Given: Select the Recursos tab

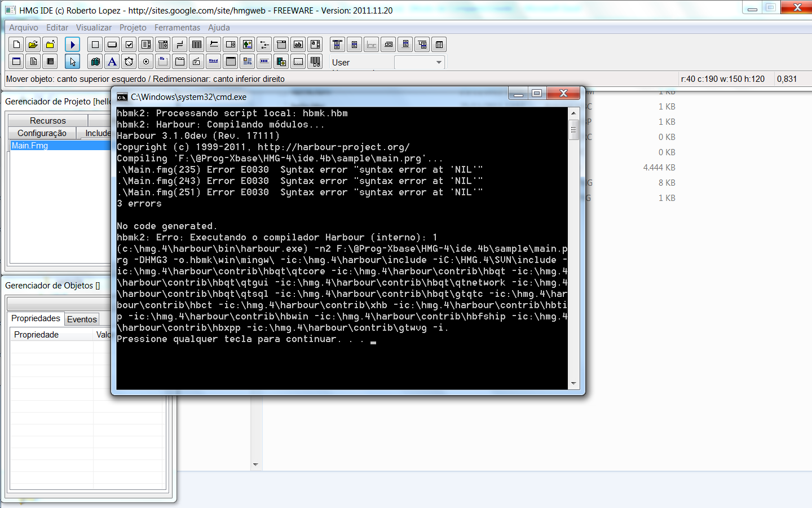Looking at the screenshot, I should 47,121.
